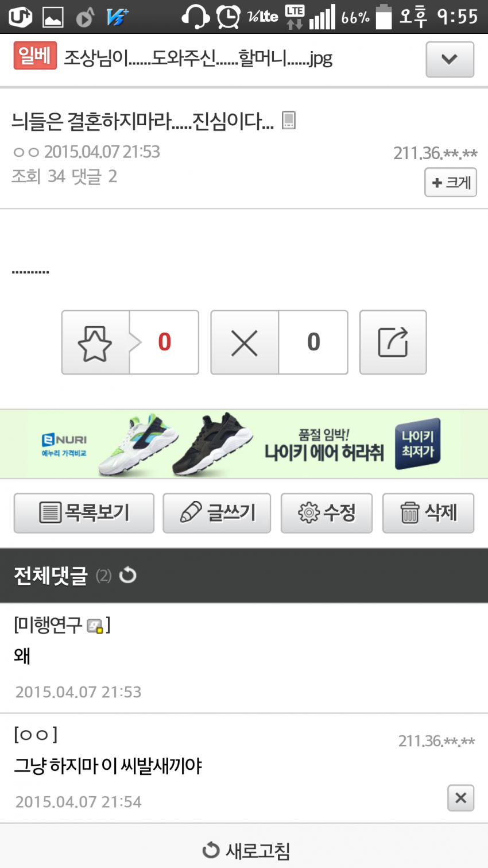Refresh comments via circular arrow icon
This screenshot has width=488, height=868.
(x=127, y=575)
